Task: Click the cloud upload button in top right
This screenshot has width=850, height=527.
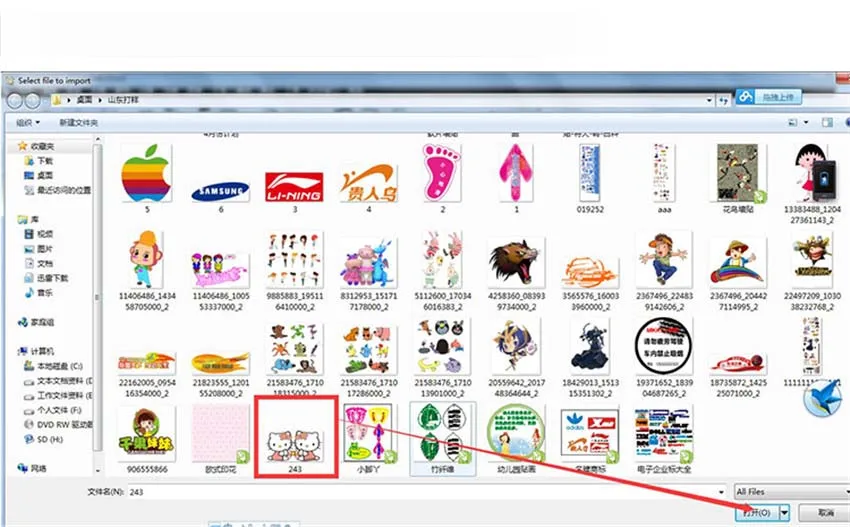Action: (x=769, y=98)
